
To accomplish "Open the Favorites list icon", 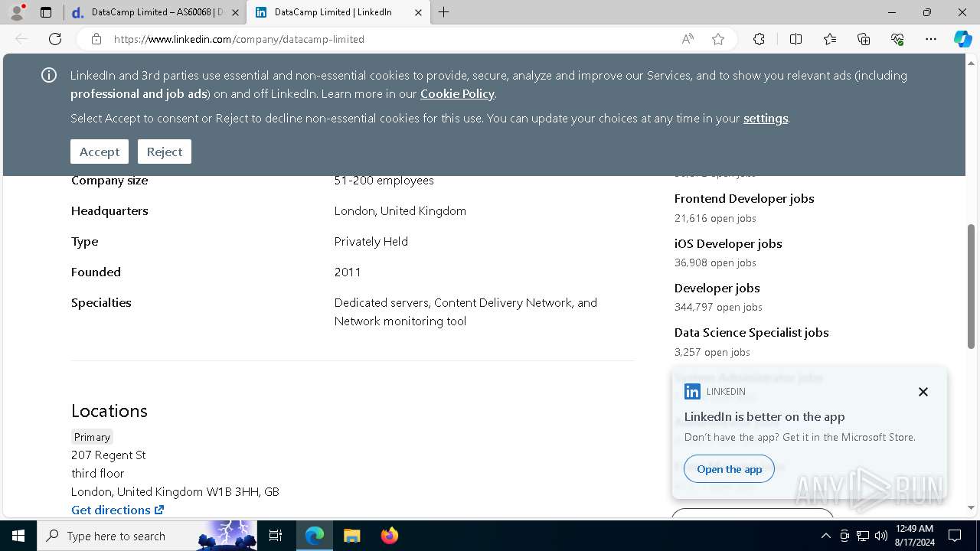I will point(830,39).
